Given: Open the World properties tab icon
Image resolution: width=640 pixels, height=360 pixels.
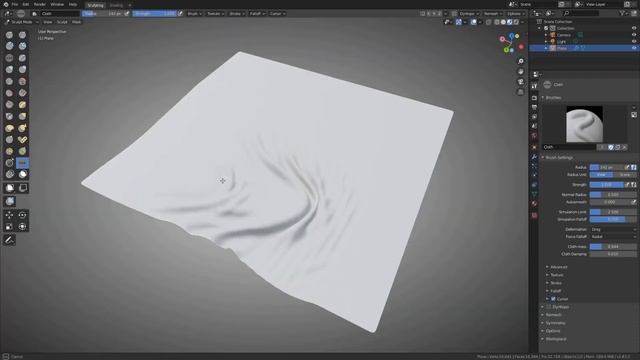Looking at the screenshot, I should coord(534,136).
